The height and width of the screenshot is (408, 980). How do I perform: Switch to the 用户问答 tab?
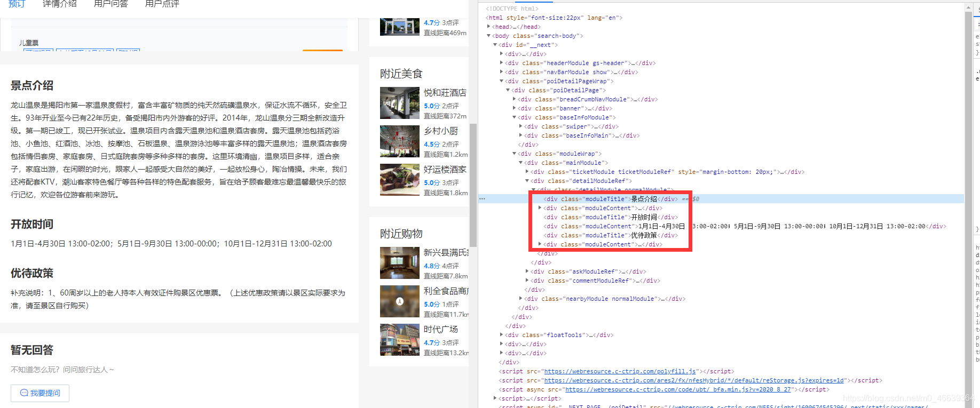111,4
